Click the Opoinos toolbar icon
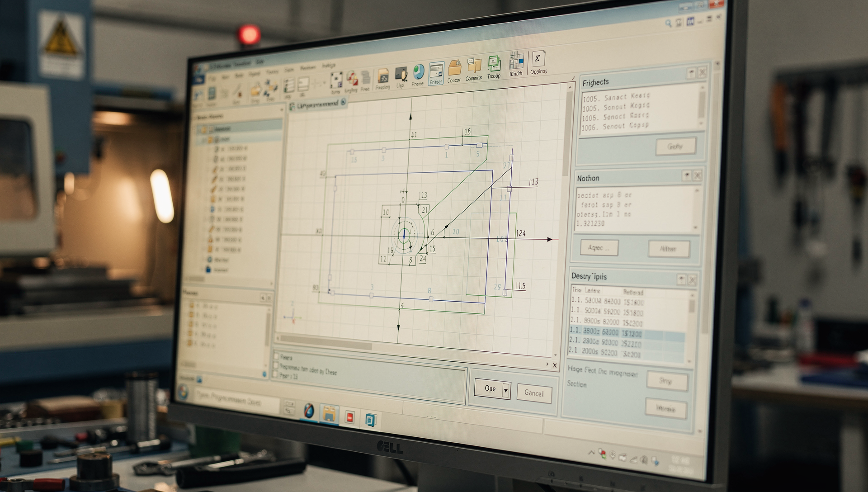This screenshot has height=492, width=868. tap(538, 59)
